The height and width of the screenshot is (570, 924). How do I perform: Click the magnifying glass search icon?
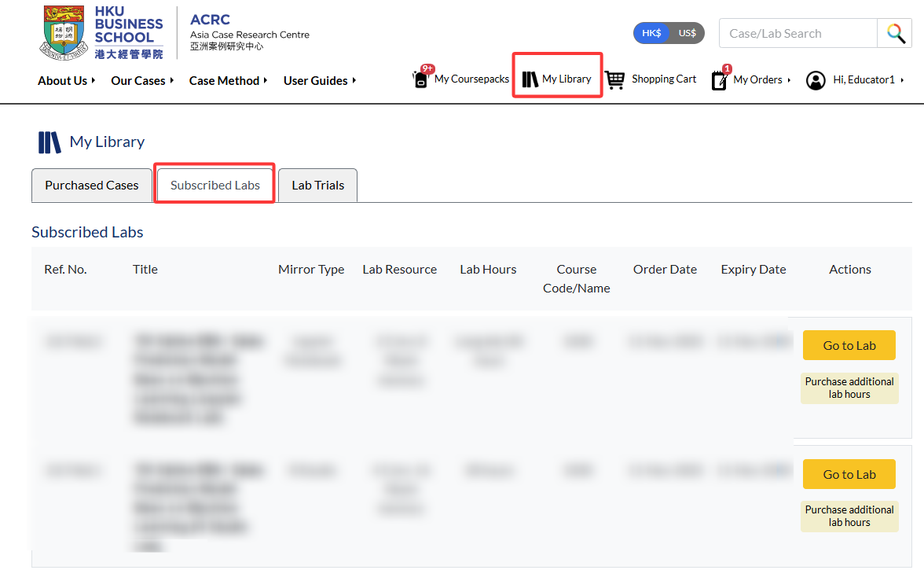click(x=895, y=34)
